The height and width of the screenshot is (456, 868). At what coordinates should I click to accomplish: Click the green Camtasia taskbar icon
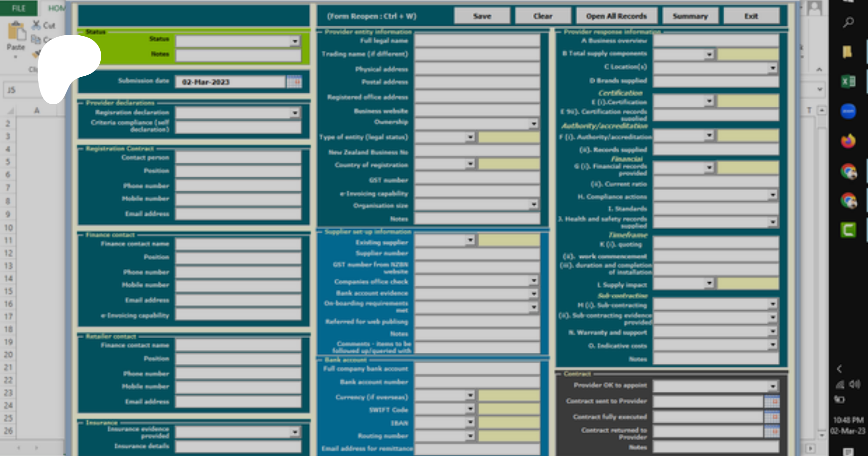pos(848,230)
